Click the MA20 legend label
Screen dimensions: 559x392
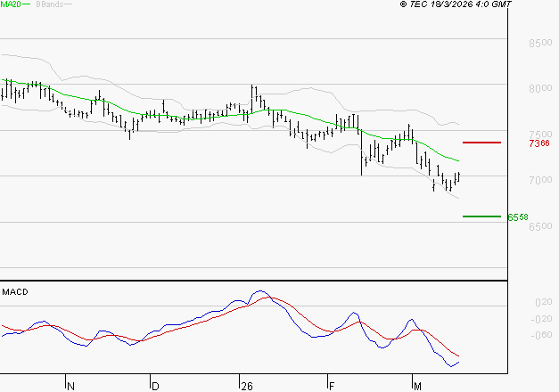point(11,4)
